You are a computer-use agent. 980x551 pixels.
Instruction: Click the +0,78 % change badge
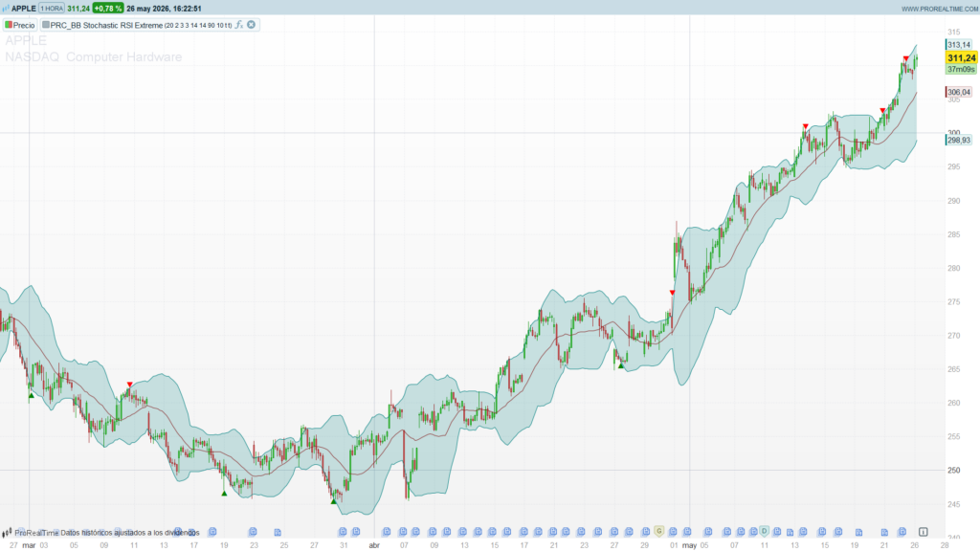click(x=108, y=9)
